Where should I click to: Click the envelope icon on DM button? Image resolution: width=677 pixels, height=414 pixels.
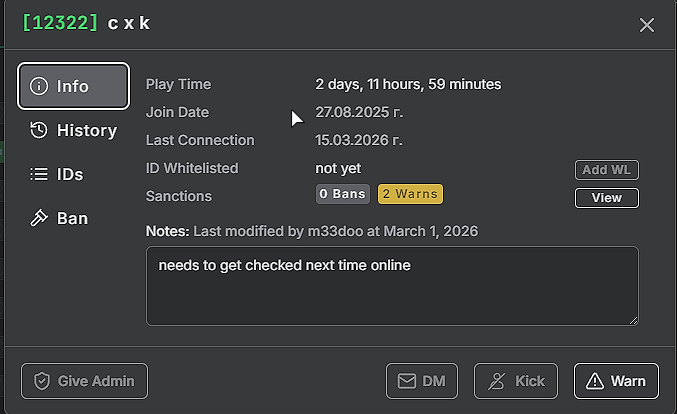click(407, 381)
